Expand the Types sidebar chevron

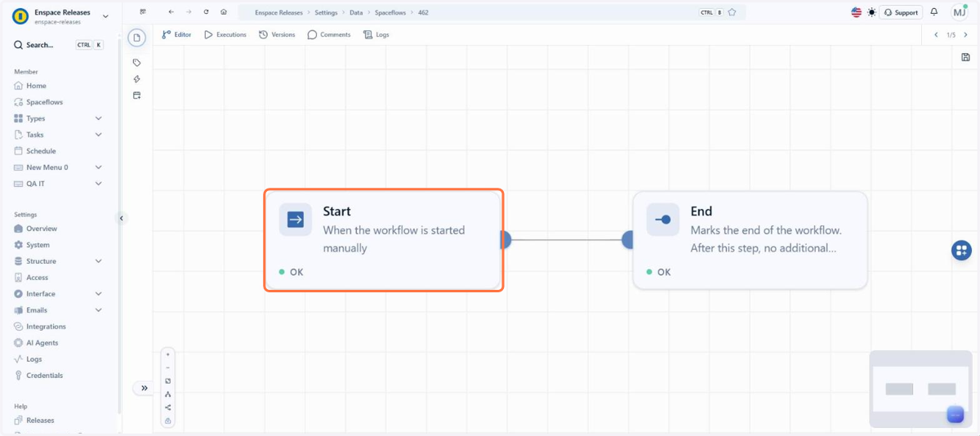point(99,118)
